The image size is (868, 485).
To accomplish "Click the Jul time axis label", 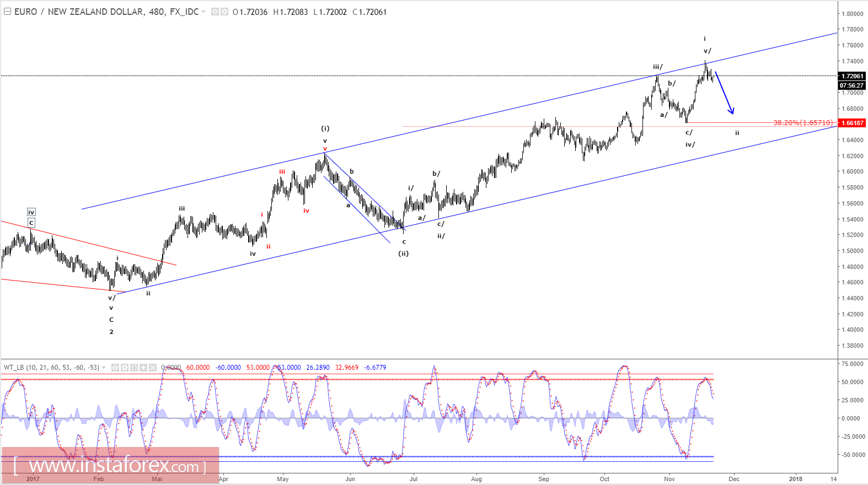I will [414, 479].
